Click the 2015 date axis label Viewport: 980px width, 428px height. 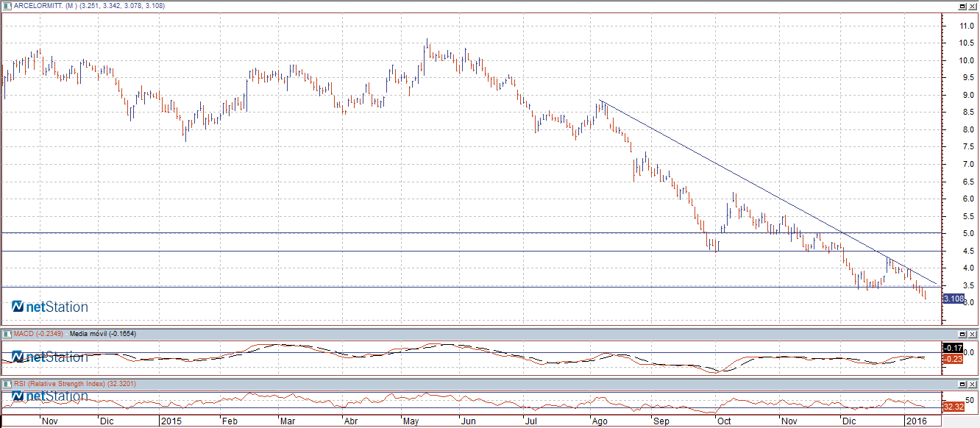click(171, 422)
